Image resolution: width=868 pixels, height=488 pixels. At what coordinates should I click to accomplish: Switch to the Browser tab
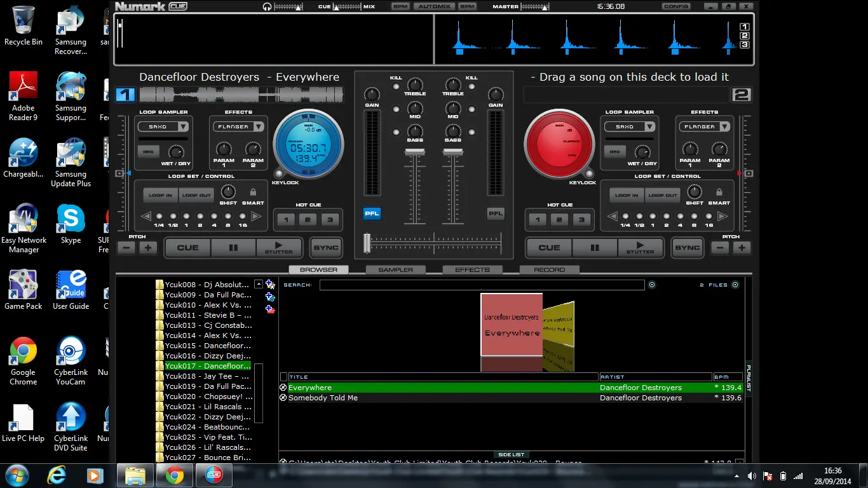coord(318,269)
